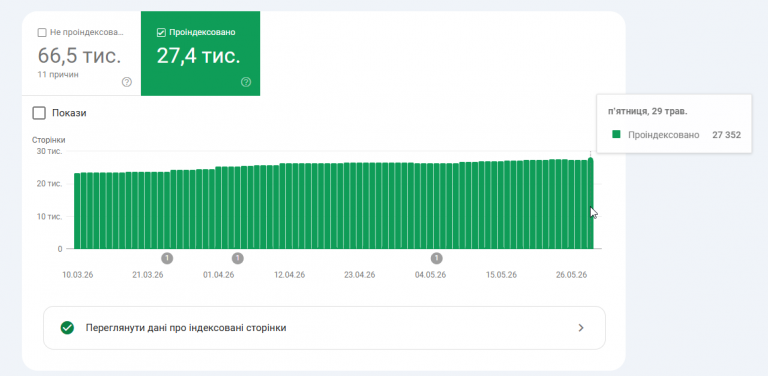This screenshot has width=768, height=376.
Task: Open Переглянути дані про індексовані сторінки
Action: point(324,328)
